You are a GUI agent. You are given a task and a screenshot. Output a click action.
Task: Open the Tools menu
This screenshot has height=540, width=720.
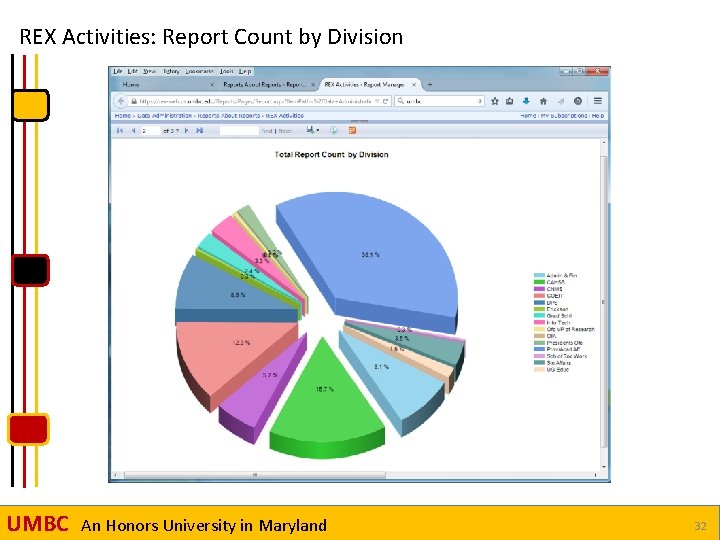point(226,71)
